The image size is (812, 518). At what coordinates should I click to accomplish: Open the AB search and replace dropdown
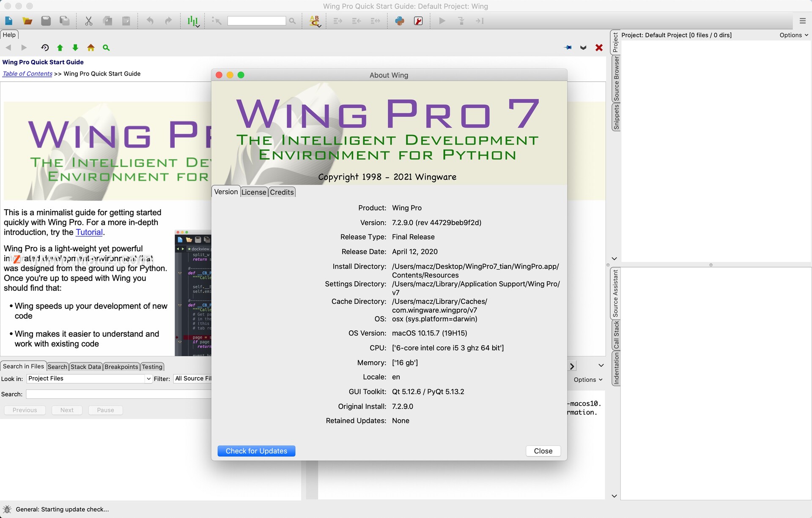[x=315, y=21]
